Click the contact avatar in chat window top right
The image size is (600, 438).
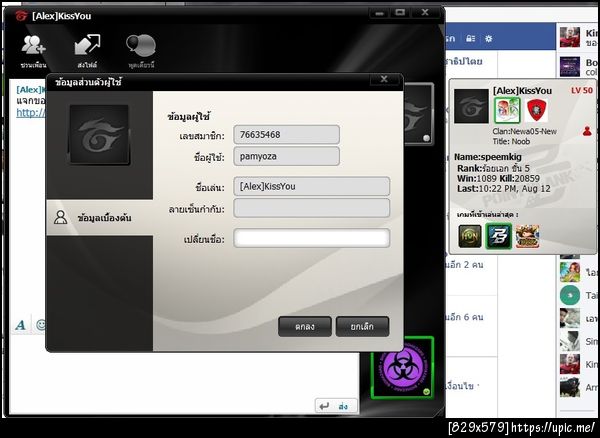[418, 114]
